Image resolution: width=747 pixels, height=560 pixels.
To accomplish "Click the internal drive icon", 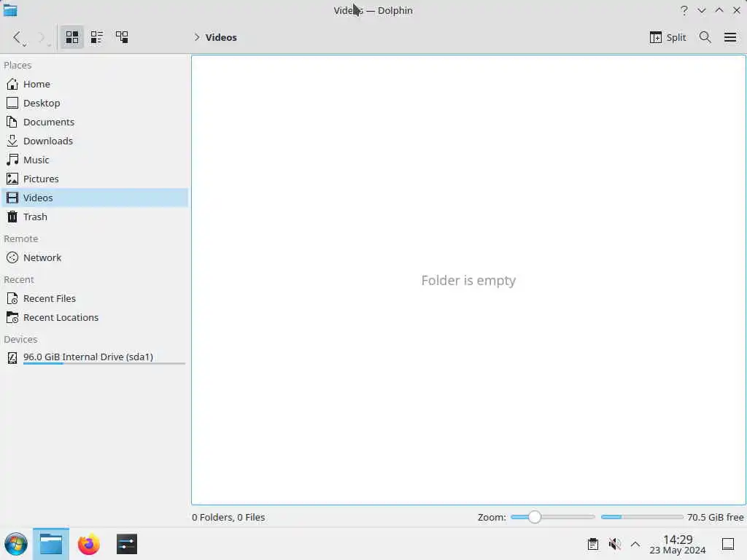I will coord(12,357).
